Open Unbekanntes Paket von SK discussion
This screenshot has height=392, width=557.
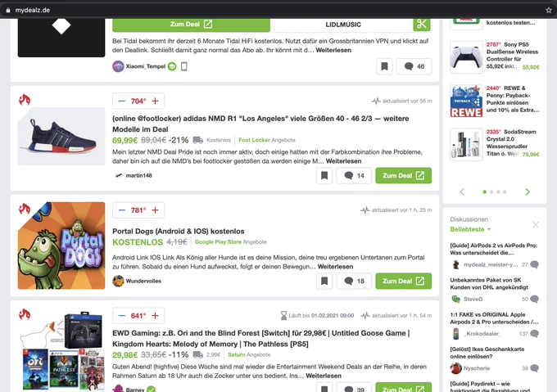pyautogui.click(x=489, y=283)
